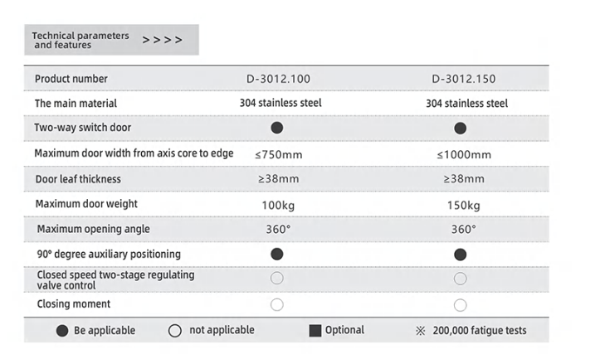Click the Maximum door weight row label
Image resolution: width=600 pixels, height=364 pixels.
(x=86, y=204)
